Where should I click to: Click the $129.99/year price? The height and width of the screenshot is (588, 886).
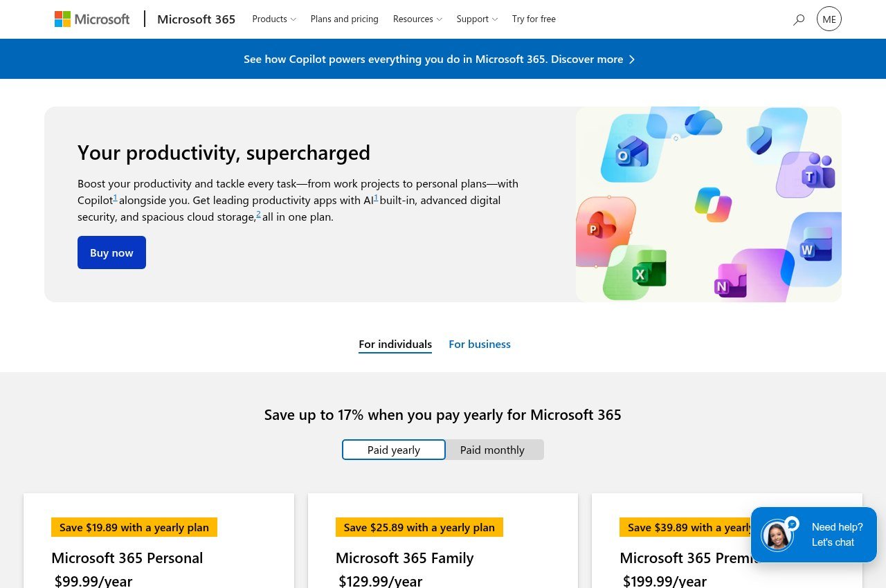pyautogui.click(x=381, y=580)
